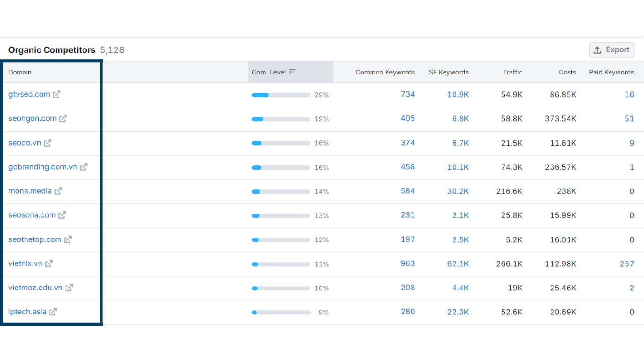The image size is (644, 362).
Task: Open 963 common keywords for vietnix.vn
Action: point(408,263)
